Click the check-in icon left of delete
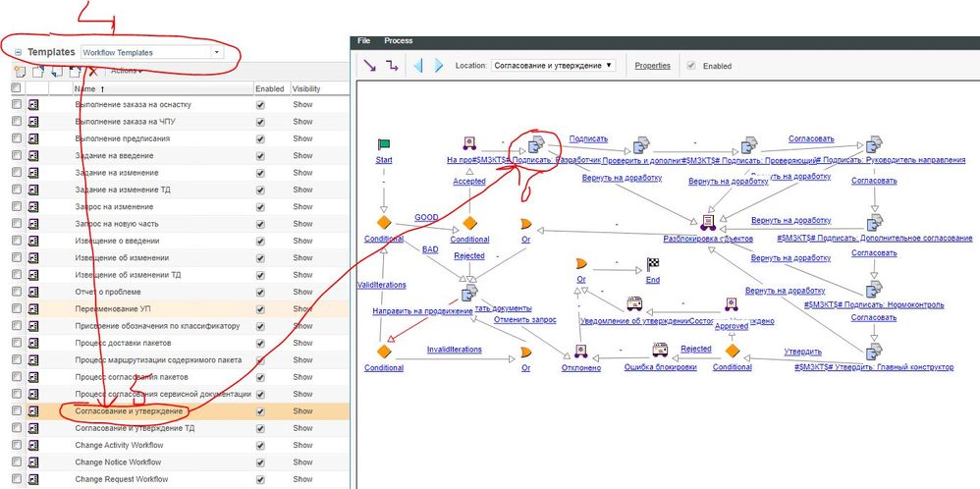The width and height of the screenshot is (980, 489). pos(75,72)
